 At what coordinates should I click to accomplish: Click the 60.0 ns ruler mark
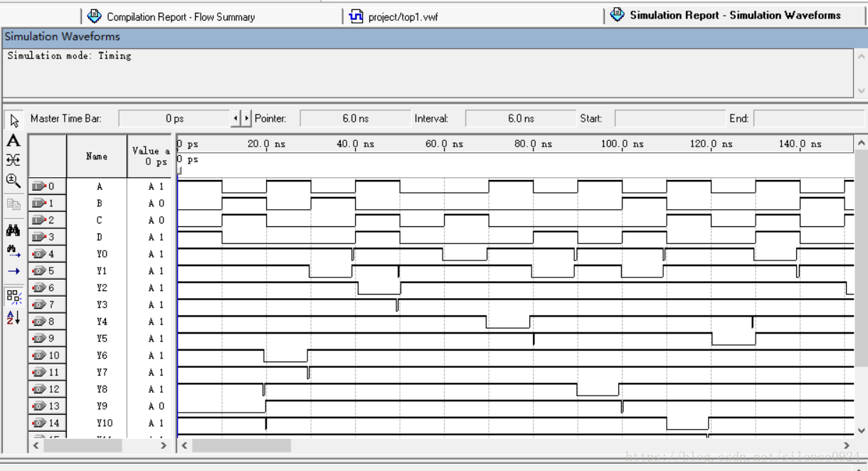[x=444, y=144]
